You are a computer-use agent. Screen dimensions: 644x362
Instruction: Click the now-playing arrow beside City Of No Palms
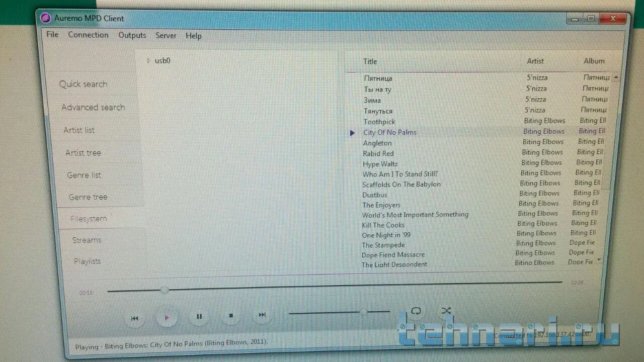click(353, 133)
